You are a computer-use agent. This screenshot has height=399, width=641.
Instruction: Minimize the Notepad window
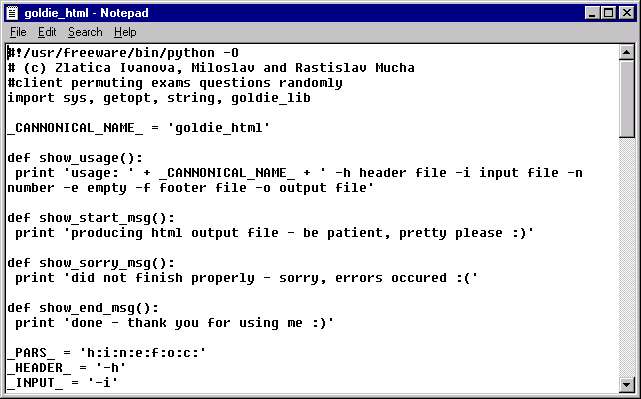592,13
